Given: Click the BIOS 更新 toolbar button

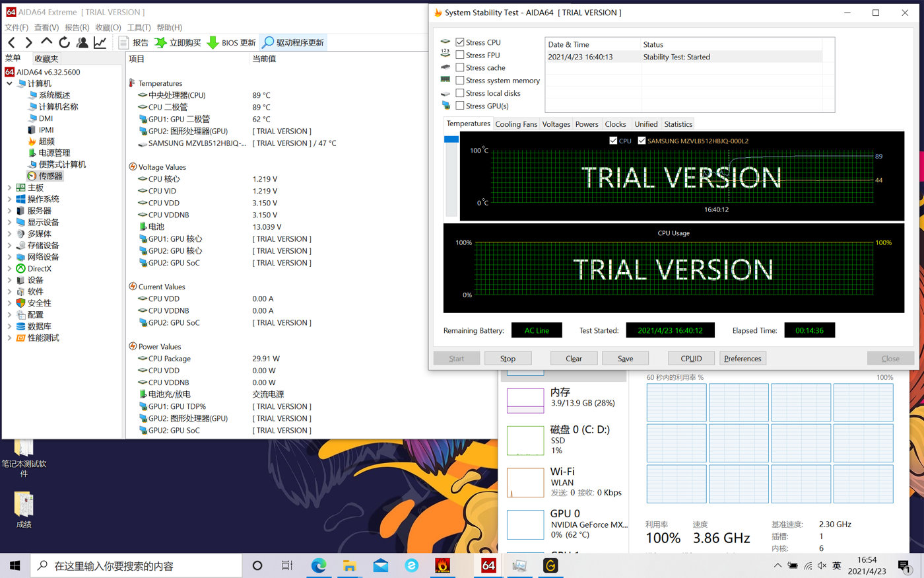Looking at the screenshot, I should pyautogui.click(x=231, y=43).
